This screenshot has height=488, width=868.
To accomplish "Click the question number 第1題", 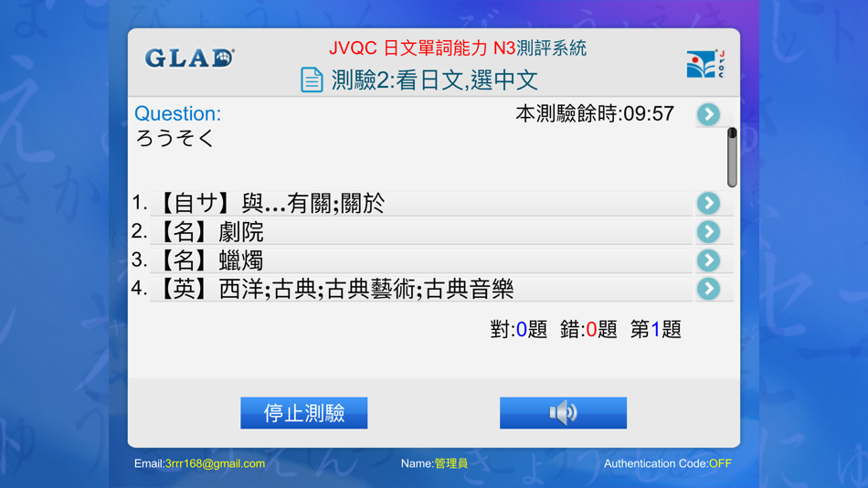I will tap(656, 330).
